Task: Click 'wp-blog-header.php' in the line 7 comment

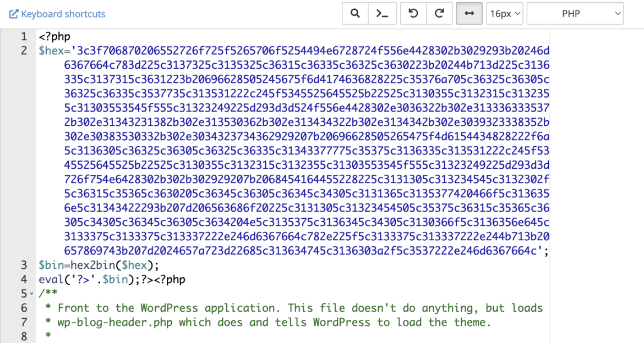Action: (115, 322)
